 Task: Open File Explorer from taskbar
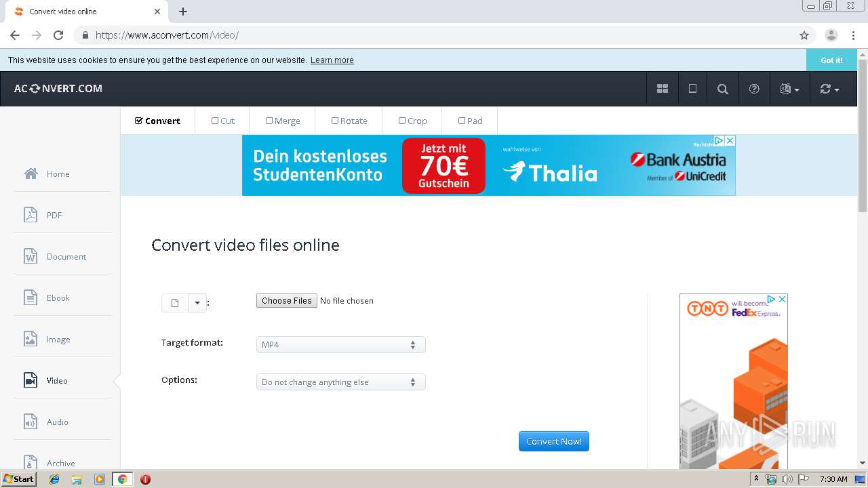tap(77, 479)
